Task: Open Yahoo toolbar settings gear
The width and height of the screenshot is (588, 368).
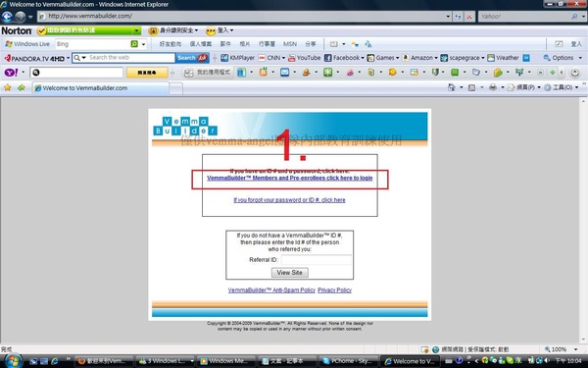Action: pos(574,72)
